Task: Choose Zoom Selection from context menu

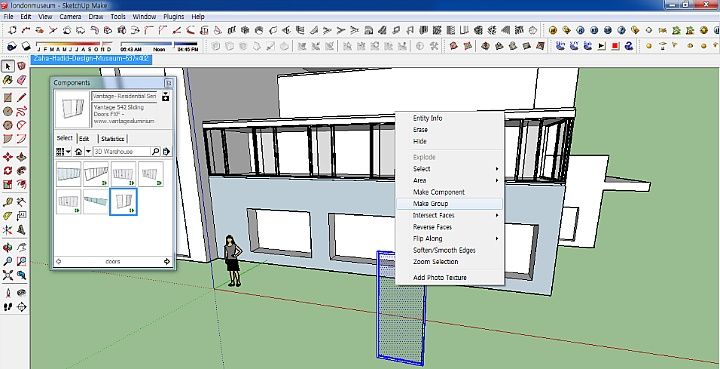Action: click(450, 262)
